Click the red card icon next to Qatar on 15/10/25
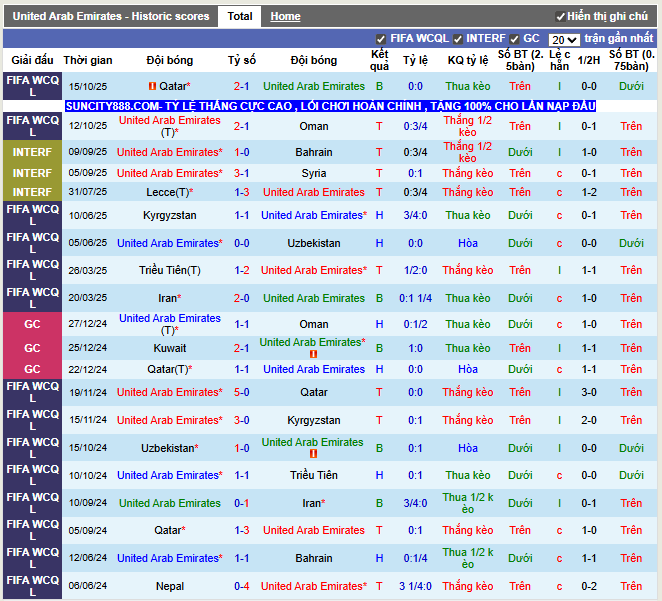This screenshot has height=601, width=662. point(152,86)
